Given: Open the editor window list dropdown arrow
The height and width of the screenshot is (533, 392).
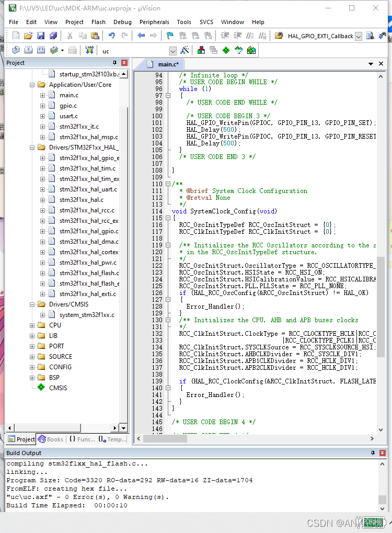Looking at the screenshot, I should (x=371, y=64).
